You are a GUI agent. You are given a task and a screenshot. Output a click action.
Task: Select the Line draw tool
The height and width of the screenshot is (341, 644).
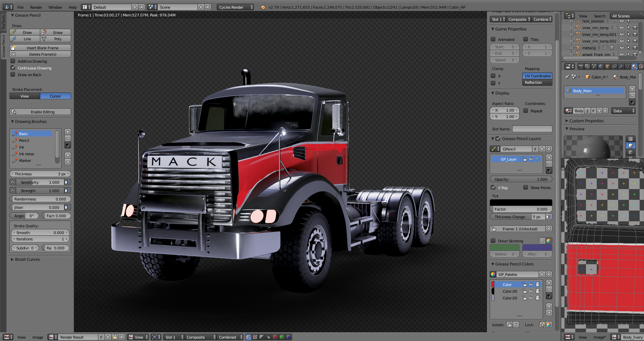click(25, 39)
